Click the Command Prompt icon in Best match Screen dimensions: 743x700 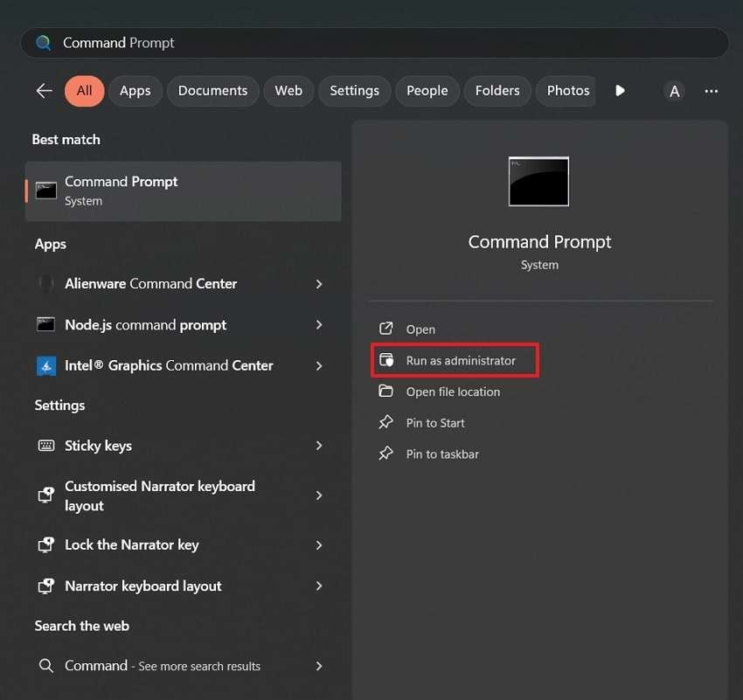coord(46,191)
